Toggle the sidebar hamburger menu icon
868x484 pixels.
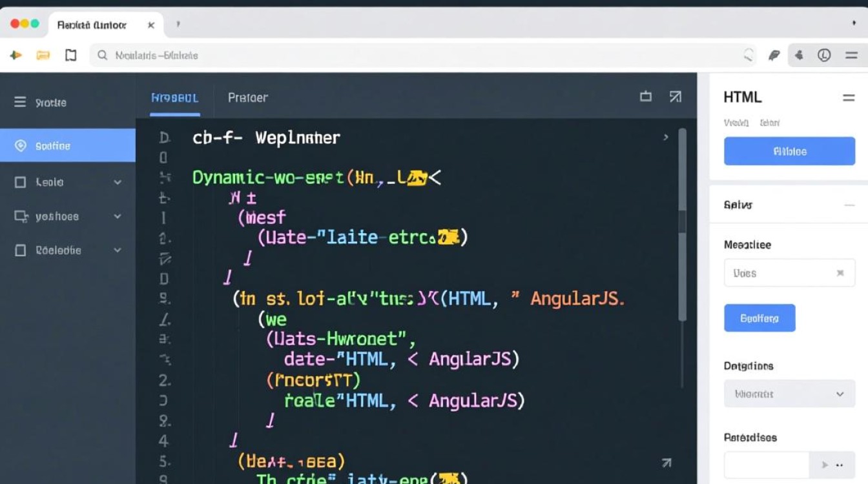click(20, 102)
